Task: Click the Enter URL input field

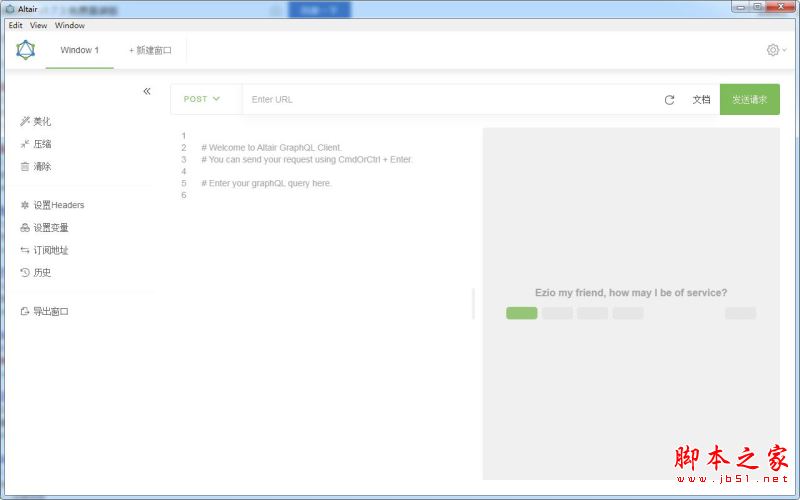Action: [x=449, y=99]
